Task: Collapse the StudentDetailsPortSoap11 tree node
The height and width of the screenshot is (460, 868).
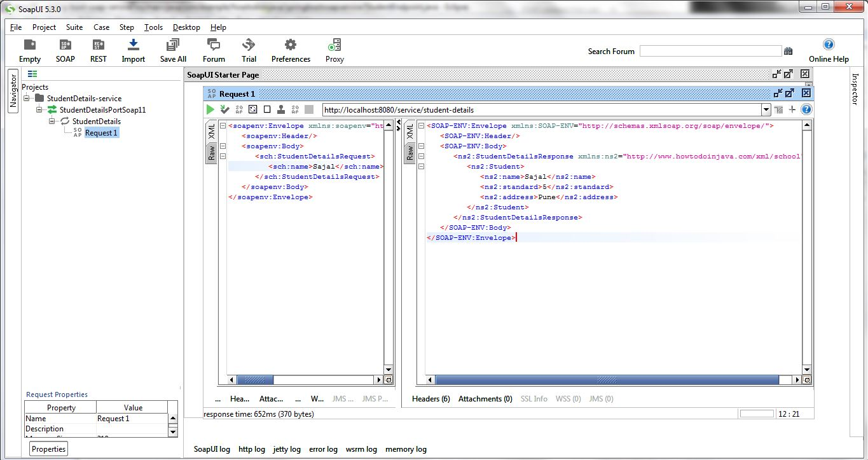Action: point(38,109)
